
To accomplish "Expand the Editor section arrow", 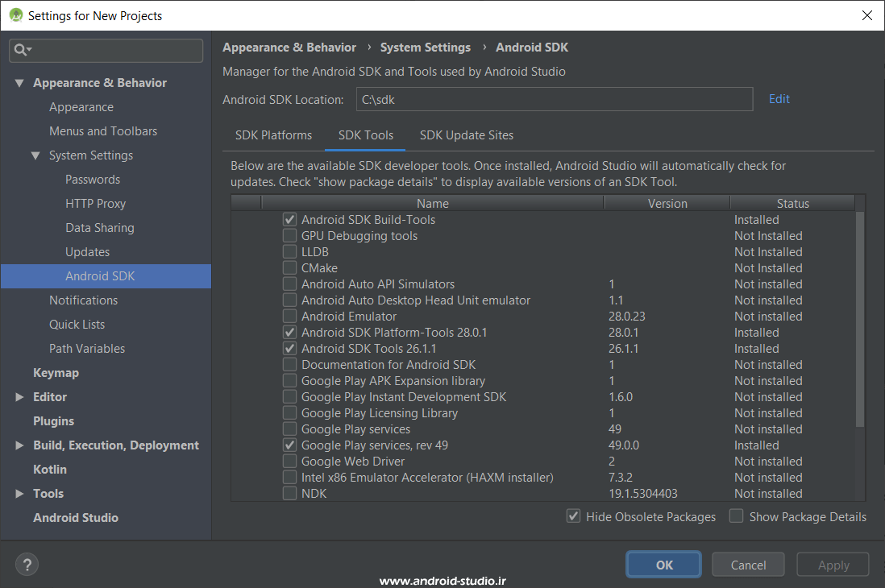I will (x=19, y=397).
